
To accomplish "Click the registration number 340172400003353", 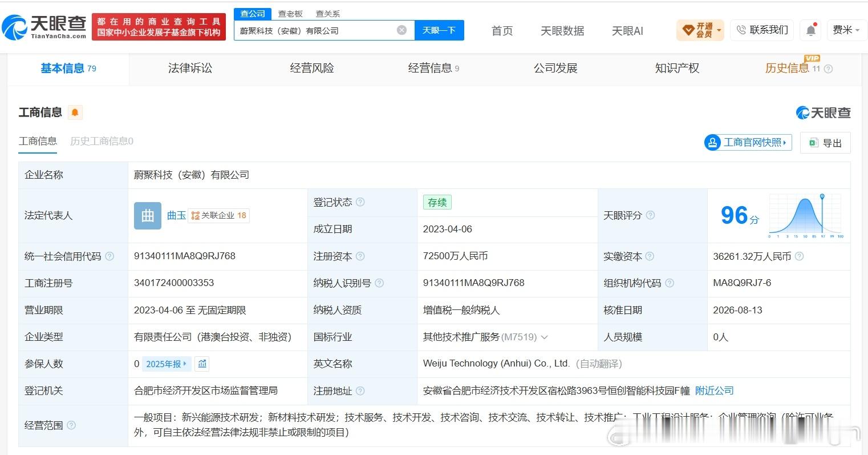I will coord(174,283).
